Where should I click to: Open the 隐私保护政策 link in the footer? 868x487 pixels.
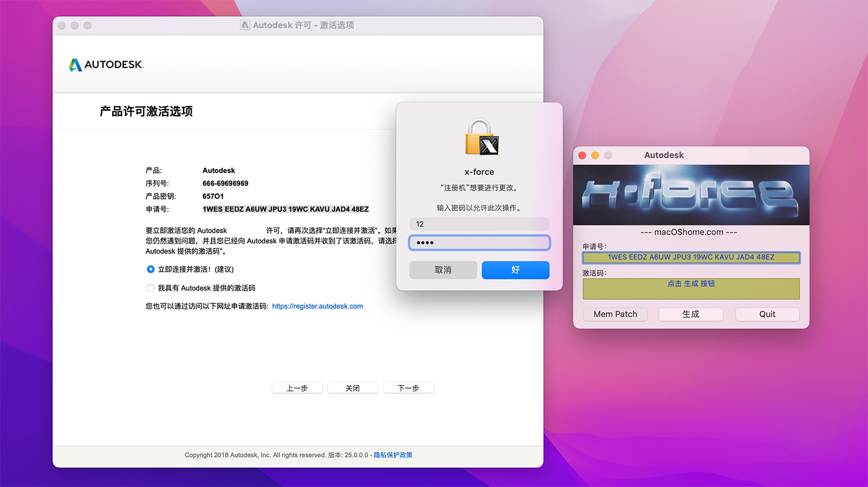(393, 455)
